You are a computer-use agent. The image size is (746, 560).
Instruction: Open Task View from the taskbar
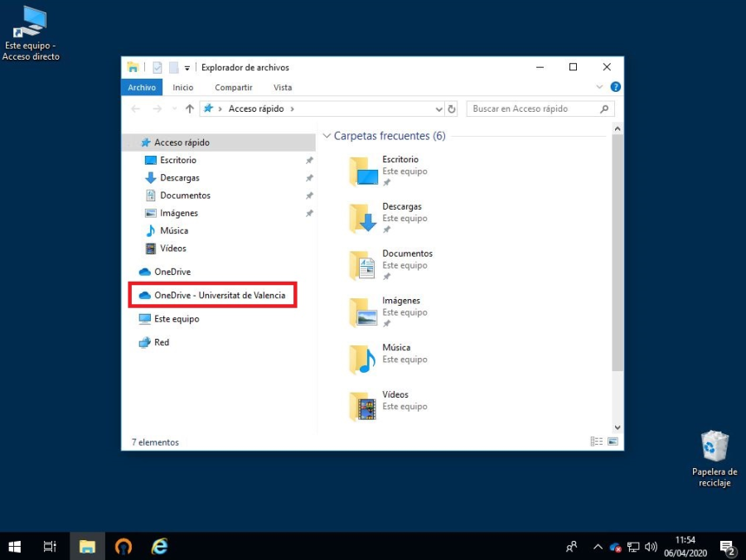50,547
